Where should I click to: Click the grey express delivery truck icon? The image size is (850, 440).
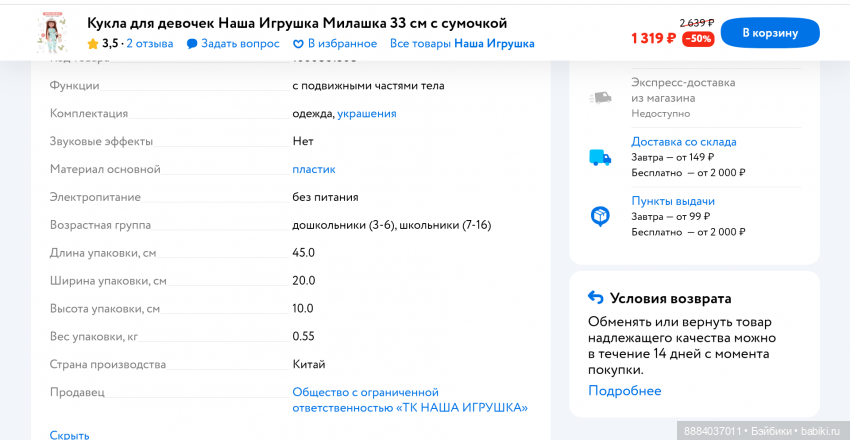click(x=600, y=98)
